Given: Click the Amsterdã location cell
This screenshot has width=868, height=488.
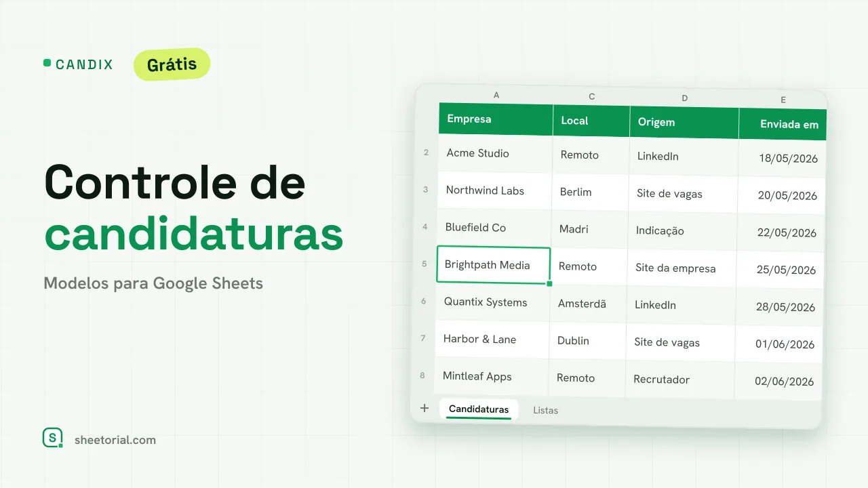Looking at the screenshot, I should pyautogui.click(x=588, y=304).
